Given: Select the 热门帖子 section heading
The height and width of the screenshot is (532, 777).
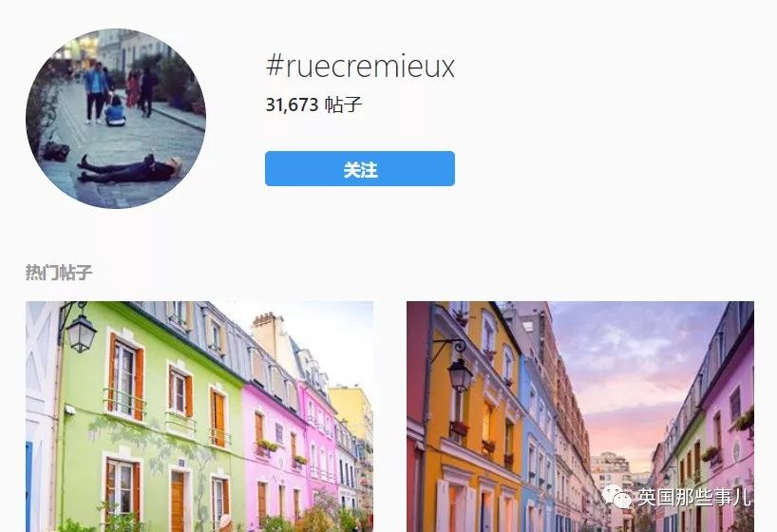Looking at the screenshot, I should pyautogui.click(x=59, y=273).
